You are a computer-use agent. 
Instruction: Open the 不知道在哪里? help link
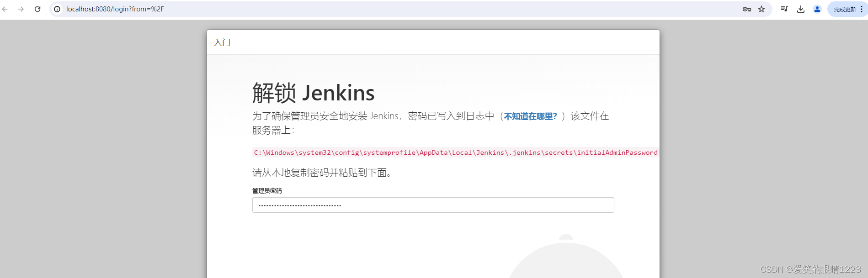coord(531,116)
